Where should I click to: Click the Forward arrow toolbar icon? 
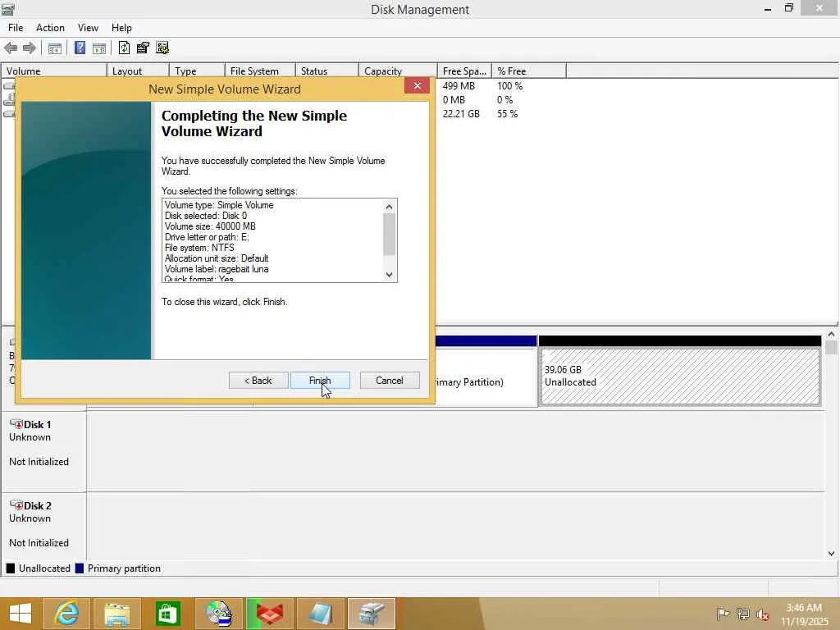pos(29,48)
